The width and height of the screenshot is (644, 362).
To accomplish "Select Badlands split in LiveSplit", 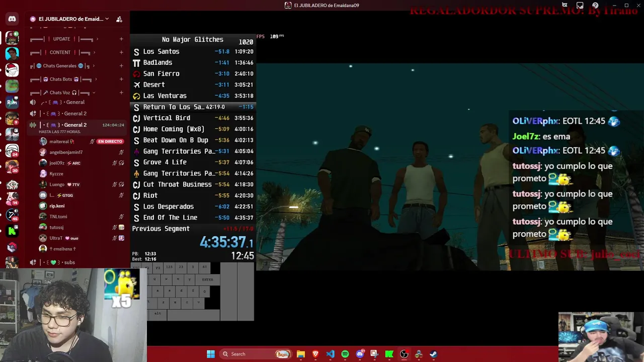I will click(x=193, y=62).
